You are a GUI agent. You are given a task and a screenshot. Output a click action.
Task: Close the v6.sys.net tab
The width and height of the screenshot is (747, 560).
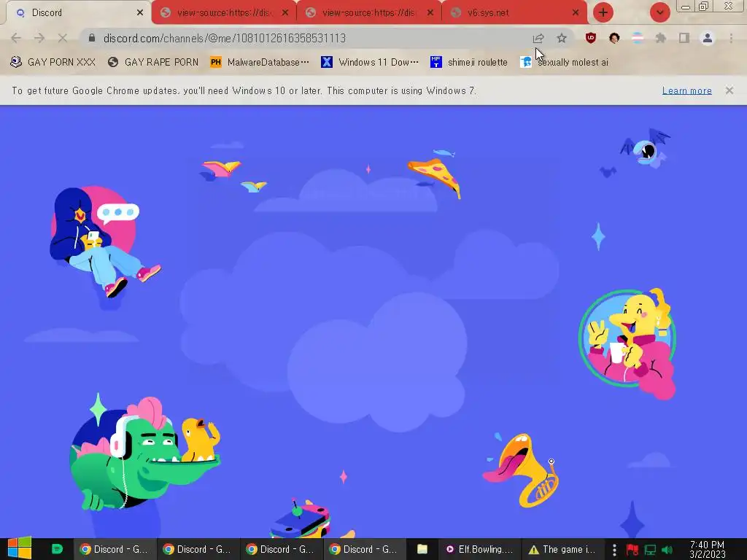[x=576, y=13]
